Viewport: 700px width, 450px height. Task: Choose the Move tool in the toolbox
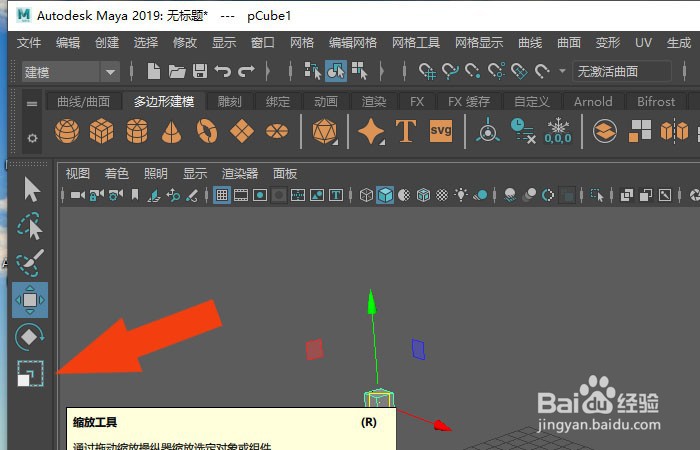[30, 300]
